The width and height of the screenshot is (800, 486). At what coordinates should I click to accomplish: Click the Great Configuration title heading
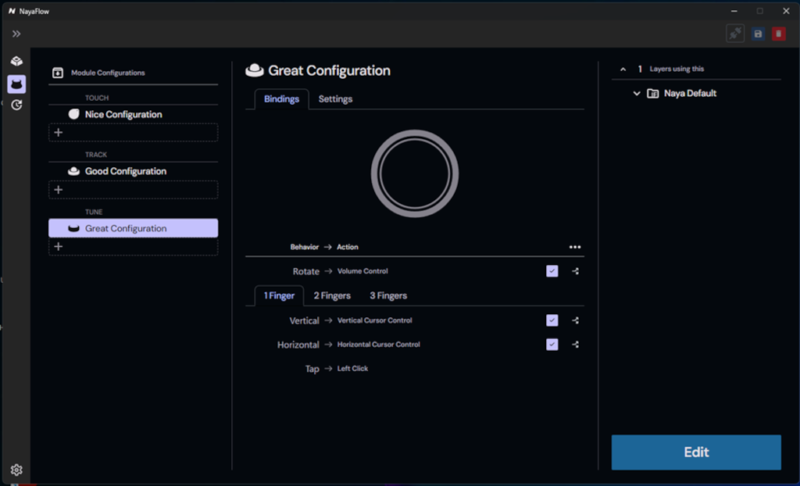tap(329, 70)
